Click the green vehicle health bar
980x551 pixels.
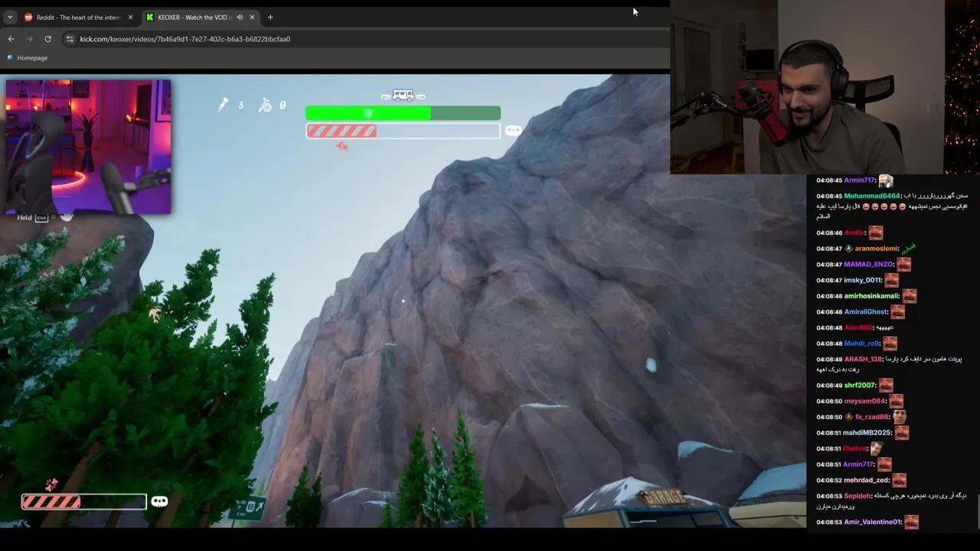pos(403,113)
